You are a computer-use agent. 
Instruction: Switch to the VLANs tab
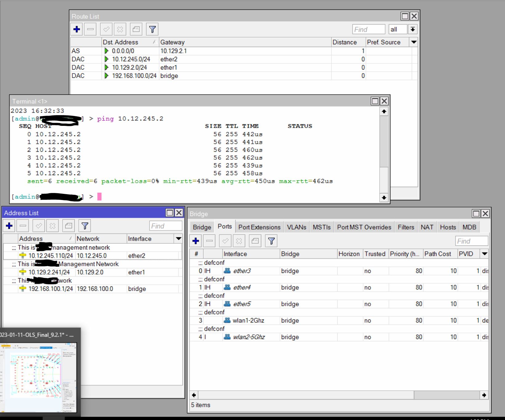pos(296,227)
